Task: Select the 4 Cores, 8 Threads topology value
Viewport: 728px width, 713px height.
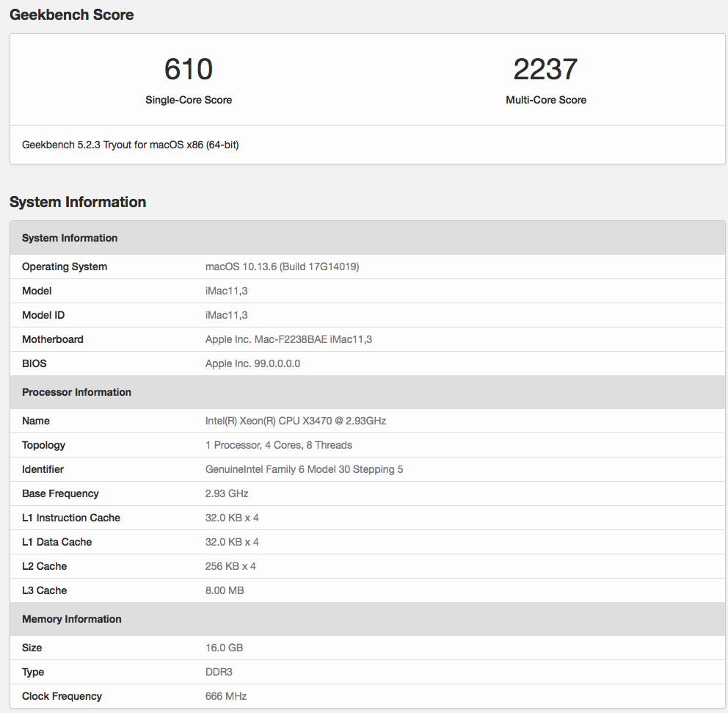Action: point(279,445)
